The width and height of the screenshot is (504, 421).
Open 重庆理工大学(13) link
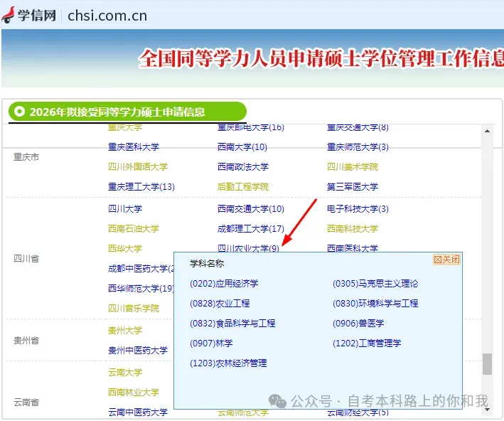point(141,186)
